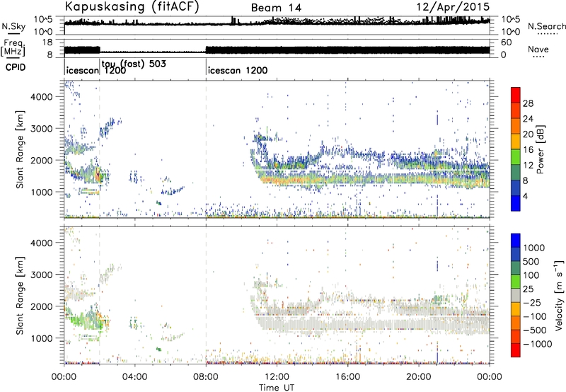This screenshot has height=392, width=566.
Task: Click the 'icescan 1200' label at 08:00
Action: (x=238, y=70)
